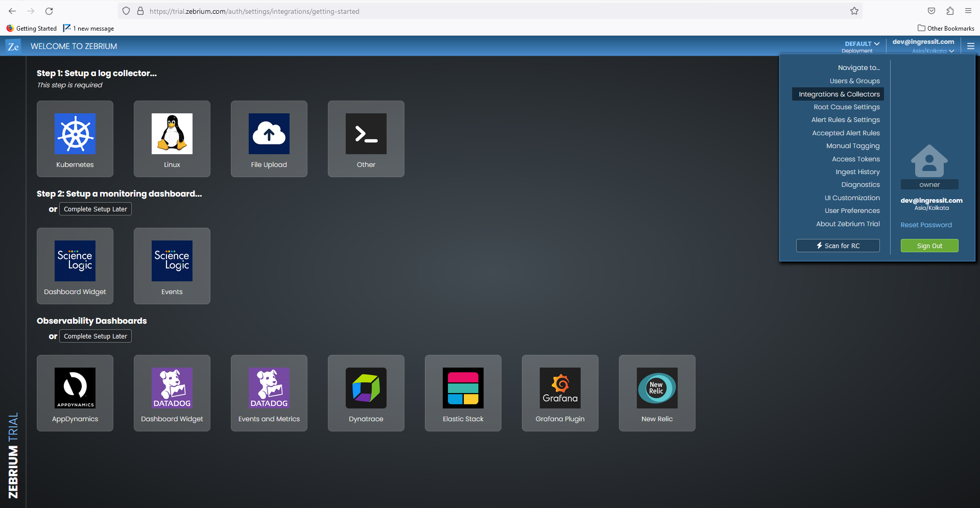Select ScienceLogic Events tile
980x508 pixels.
[172, 266]
